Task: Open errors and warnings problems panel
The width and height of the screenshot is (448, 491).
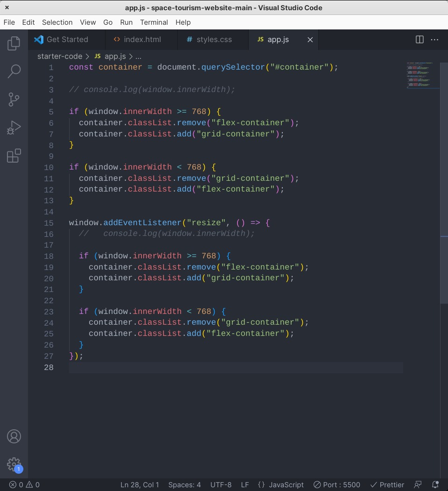Action: [x=24, y=484]
